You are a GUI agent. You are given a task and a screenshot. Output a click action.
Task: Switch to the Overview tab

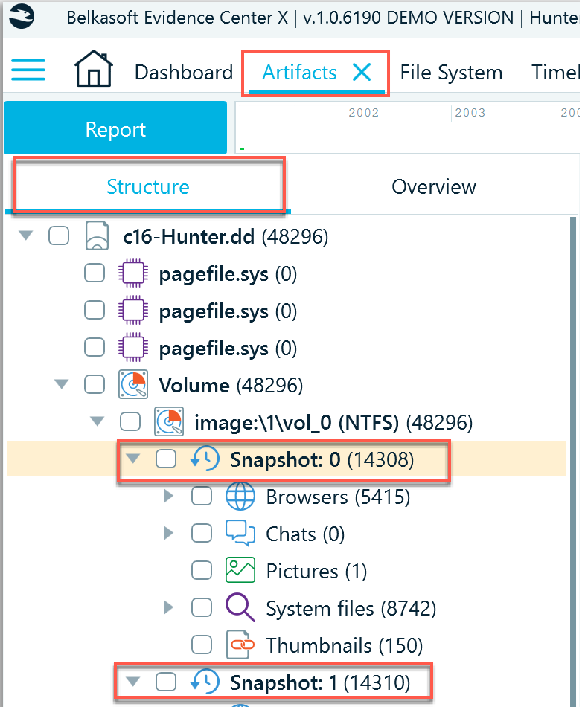[x=433, y=187]
